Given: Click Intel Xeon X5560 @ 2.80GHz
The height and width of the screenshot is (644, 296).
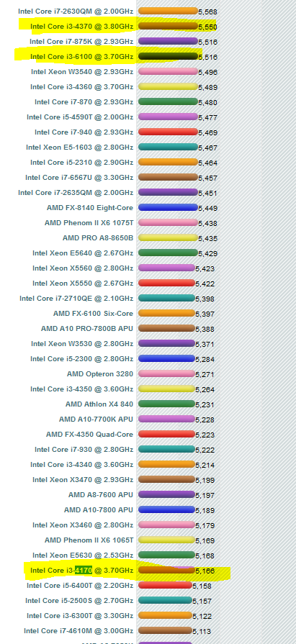Looking at the screenshot, I should (83, 268).
